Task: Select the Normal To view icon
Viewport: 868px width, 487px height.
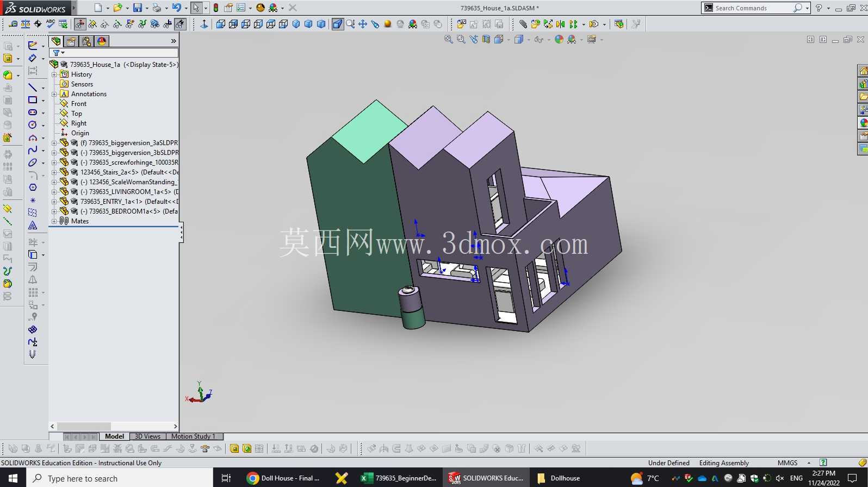Action: point(204,24)
